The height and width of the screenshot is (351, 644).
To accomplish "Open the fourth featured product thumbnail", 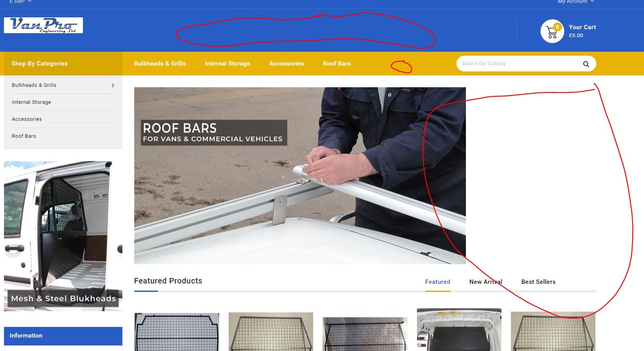I will pos(459,330).
